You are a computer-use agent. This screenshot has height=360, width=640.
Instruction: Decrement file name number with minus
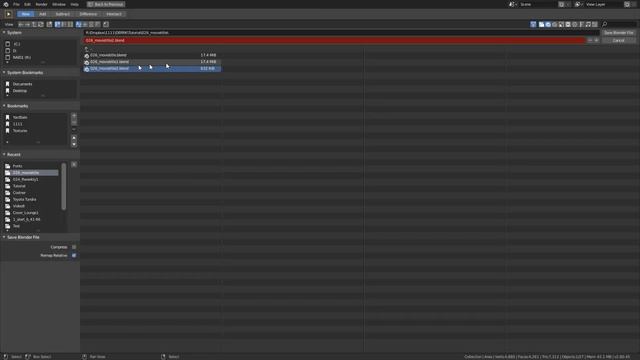[x=590, y=40]
